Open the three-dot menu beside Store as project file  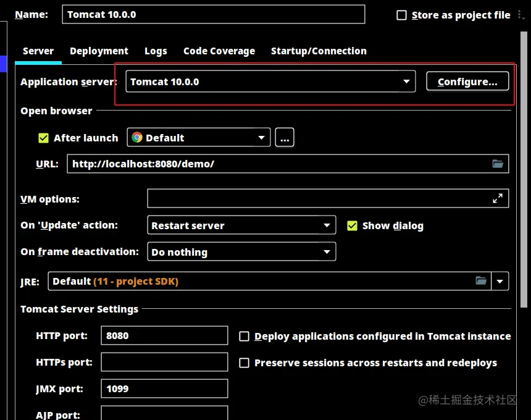point(520,15)
